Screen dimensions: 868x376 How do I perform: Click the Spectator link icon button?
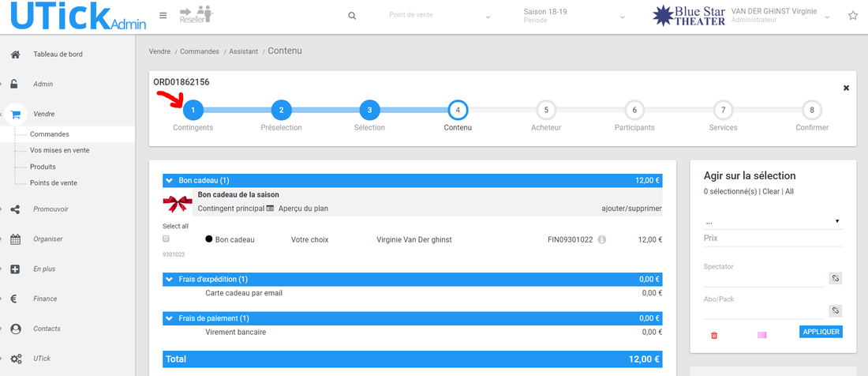click(836, 278)
